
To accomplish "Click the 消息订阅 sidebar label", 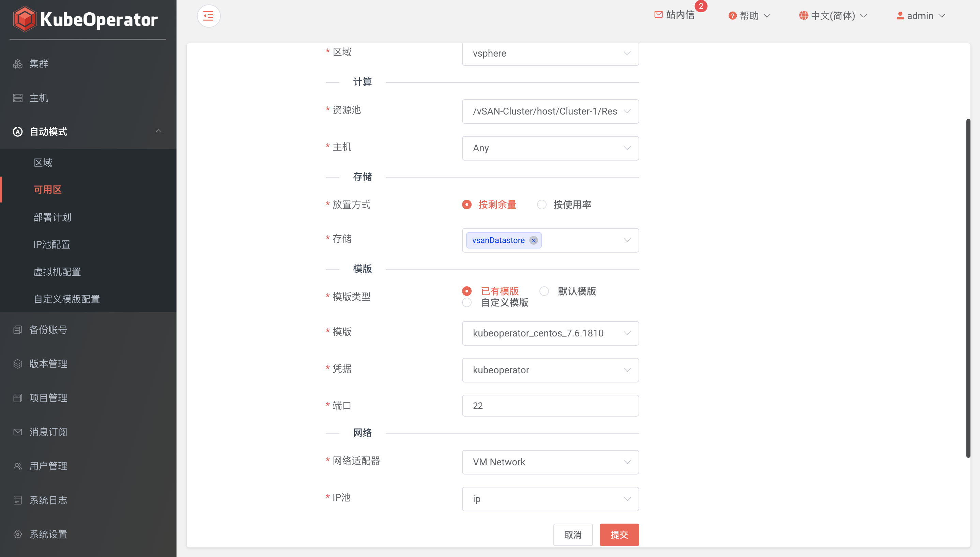I will pos(49,432).
